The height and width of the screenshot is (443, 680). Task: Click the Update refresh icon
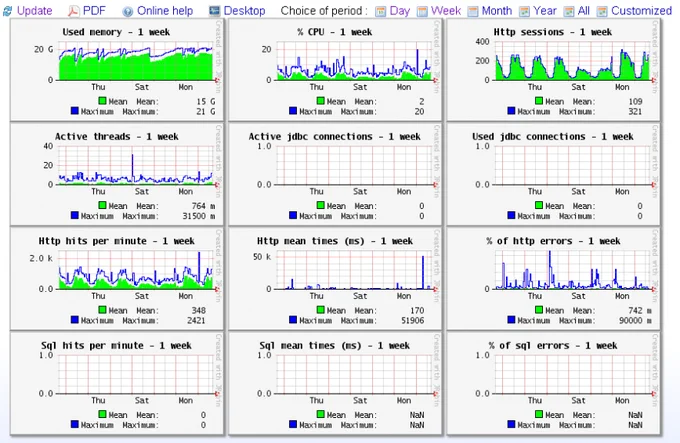click(7, 11)
